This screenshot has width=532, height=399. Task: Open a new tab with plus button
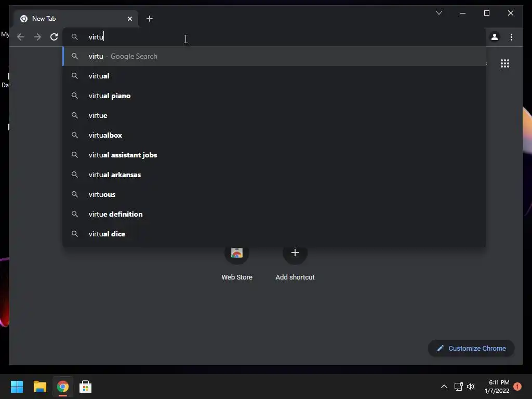(x=149, y=19)
